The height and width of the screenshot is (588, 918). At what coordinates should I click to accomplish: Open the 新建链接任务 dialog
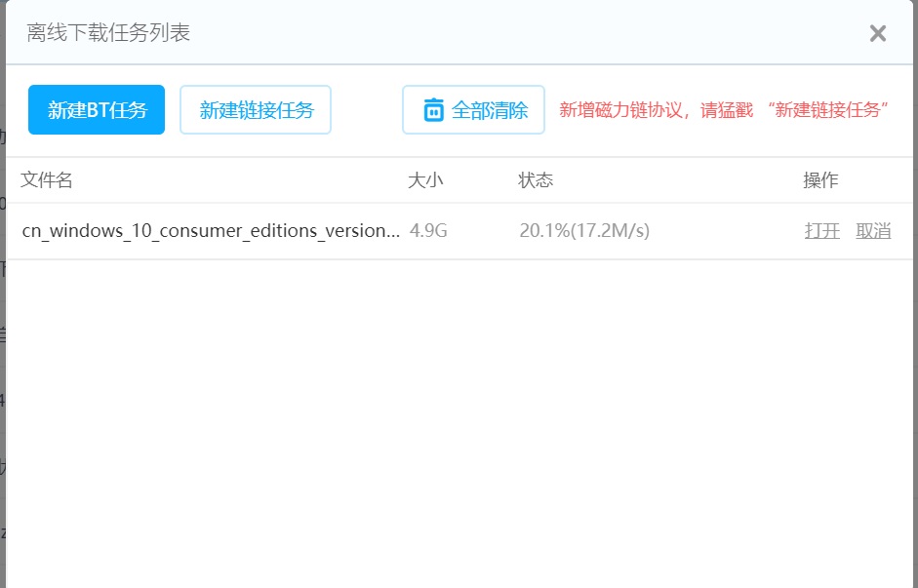click(x=255, y=110)
